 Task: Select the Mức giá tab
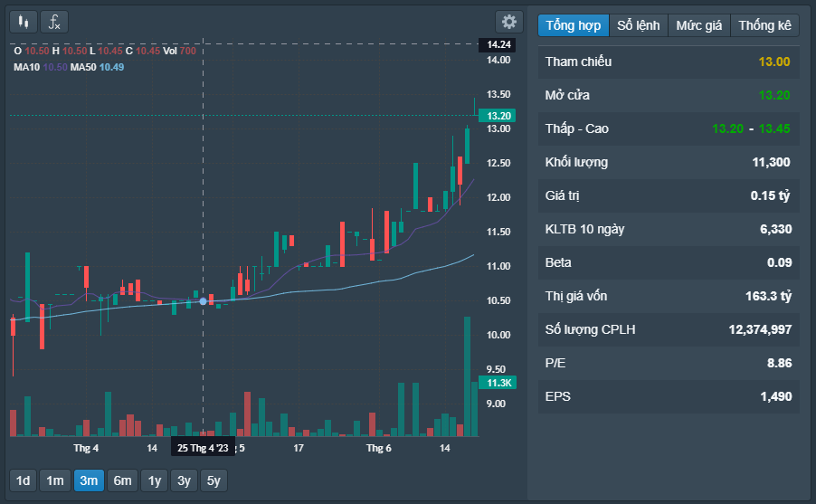click(x=698, y=25)
